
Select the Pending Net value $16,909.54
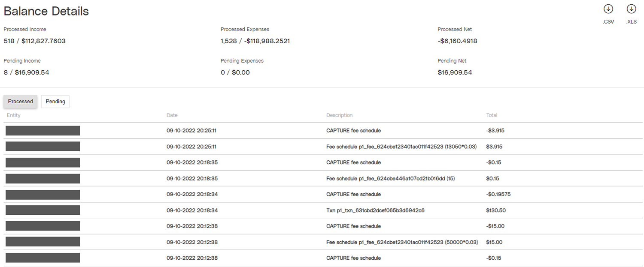tap(455, 72)
